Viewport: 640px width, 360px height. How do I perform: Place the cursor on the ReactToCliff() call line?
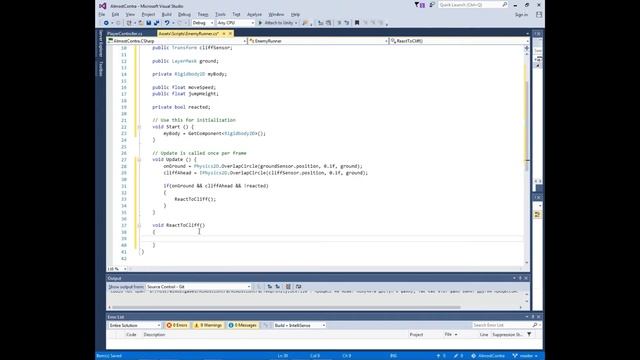pos(195,199)
